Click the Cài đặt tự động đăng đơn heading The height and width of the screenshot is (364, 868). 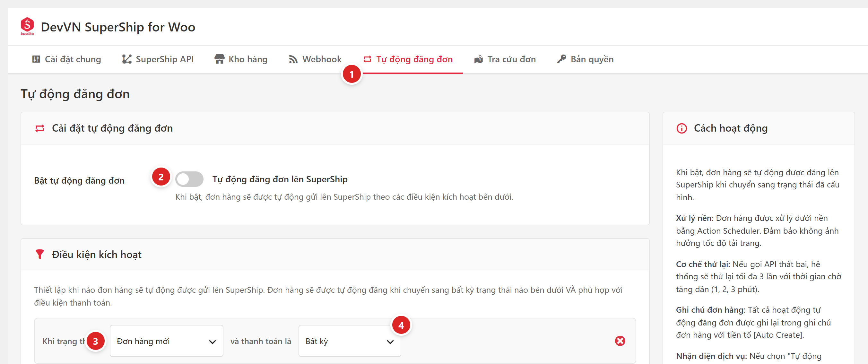point(112,128)
